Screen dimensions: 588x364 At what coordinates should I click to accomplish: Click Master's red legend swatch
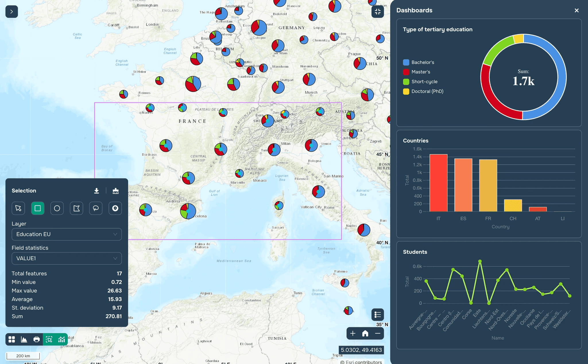pos(406,72)
